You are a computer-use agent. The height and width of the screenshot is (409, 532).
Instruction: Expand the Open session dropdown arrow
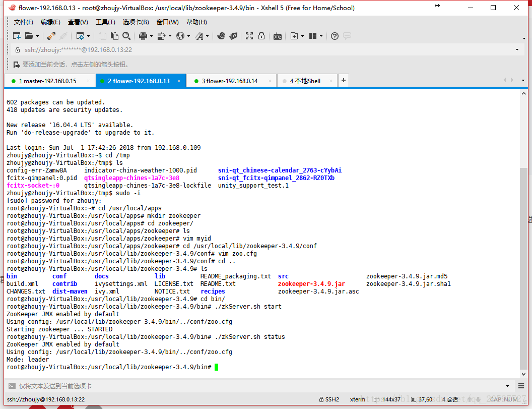click(37, 36)
